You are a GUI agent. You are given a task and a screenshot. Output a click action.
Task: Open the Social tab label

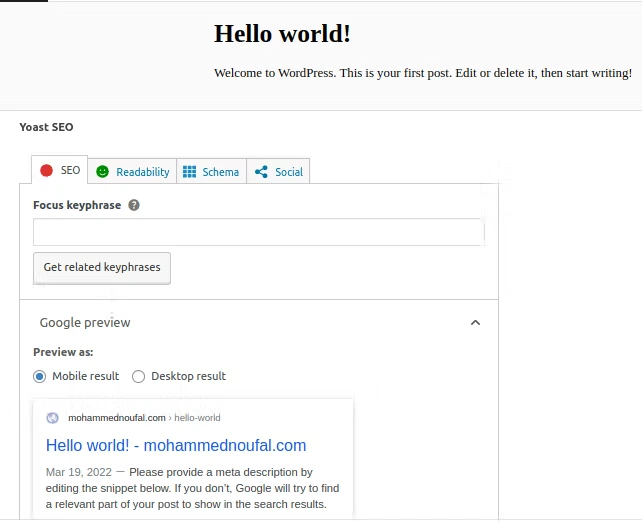pyautogui.click(x=289, y=172)
